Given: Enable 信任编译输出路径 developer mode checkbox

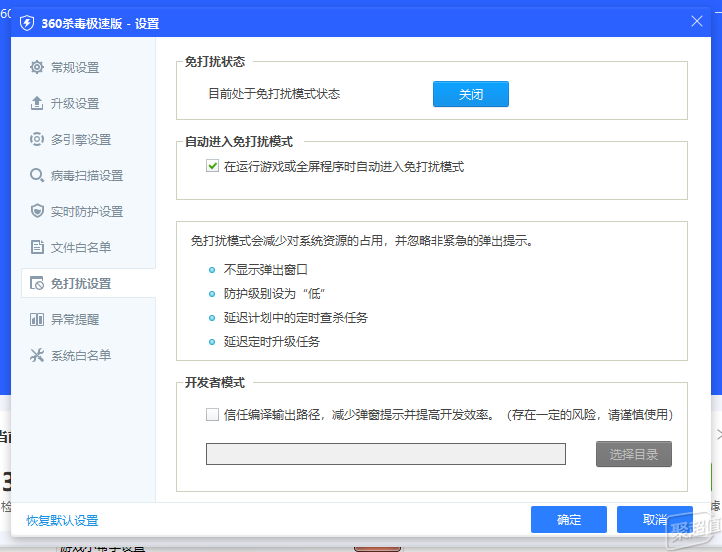Looking at the screenshot, I should [x=212, y=414].
